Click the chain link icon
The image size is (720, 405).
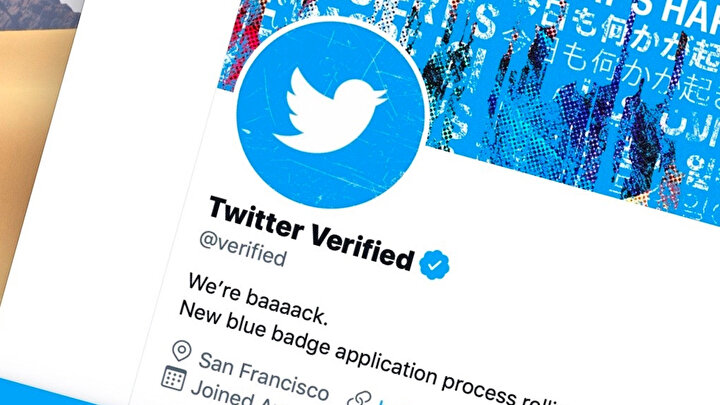point(359,398)
